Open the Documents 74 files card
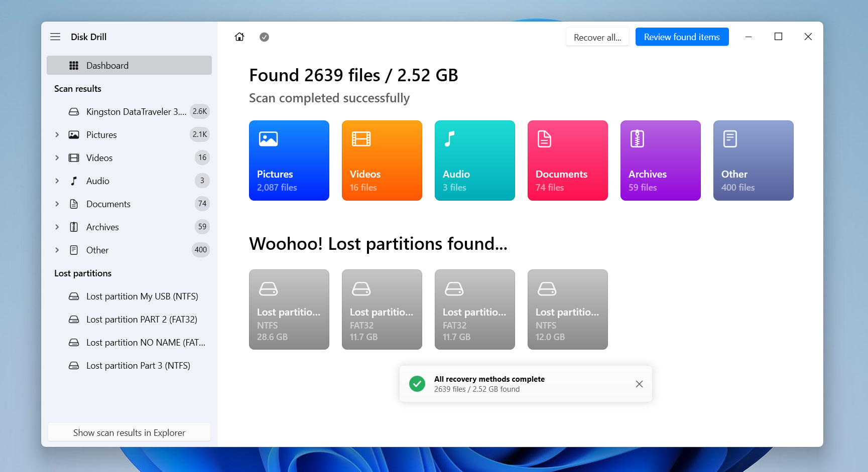 [x=568, y=161]
